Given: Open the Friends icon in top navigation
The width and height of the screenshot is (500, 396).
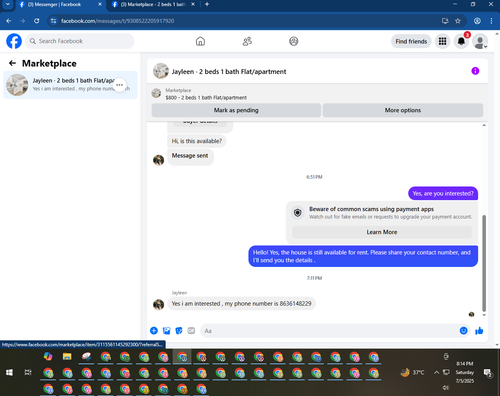Looking at the screenshot, I should point(247,41).
